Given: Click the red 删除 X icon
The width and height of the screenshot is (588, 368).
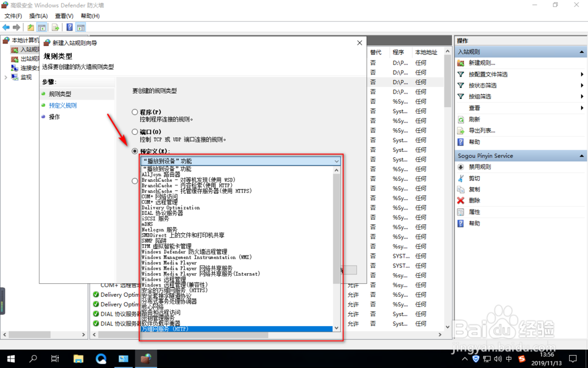Looking at the screenshot, I should [461, 201].
